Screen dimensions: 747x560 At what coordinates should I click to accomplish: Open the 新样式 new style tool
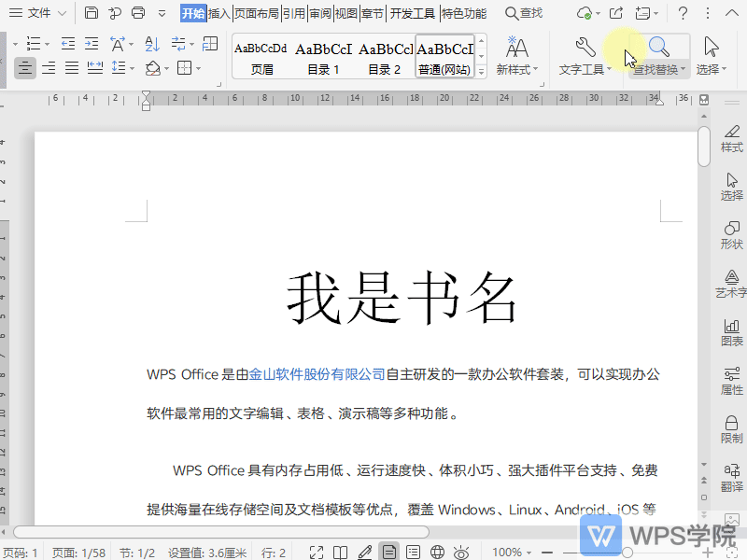[517, 55]
